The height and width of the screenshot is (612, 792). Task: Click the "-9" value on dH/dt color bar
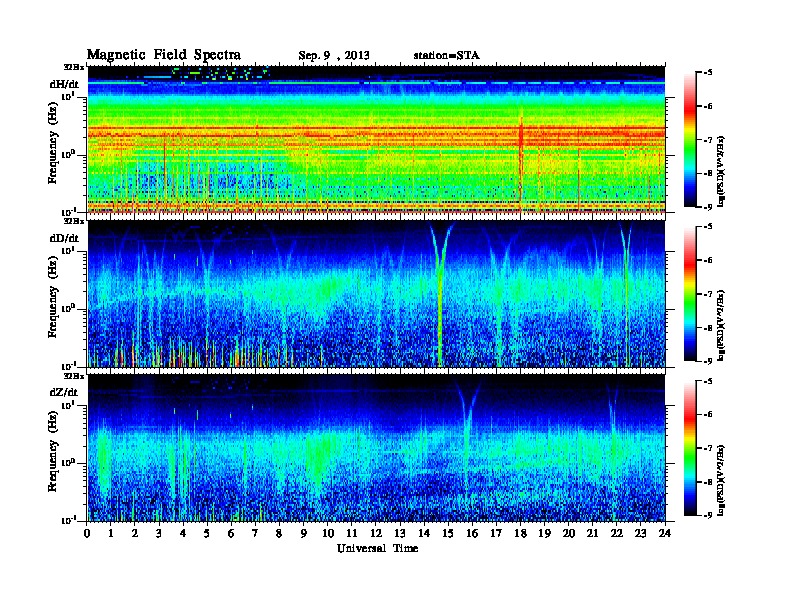(x=708, y=207)
